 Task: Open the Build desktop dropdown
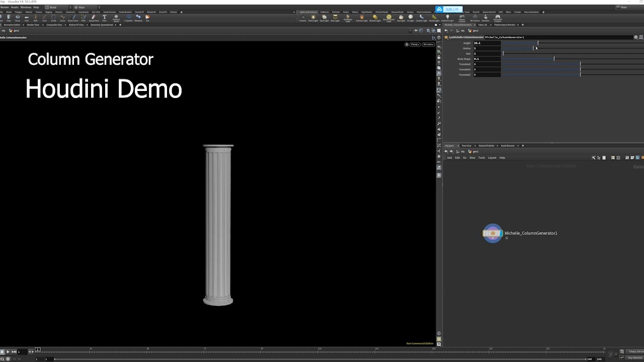tap(52, 7)
